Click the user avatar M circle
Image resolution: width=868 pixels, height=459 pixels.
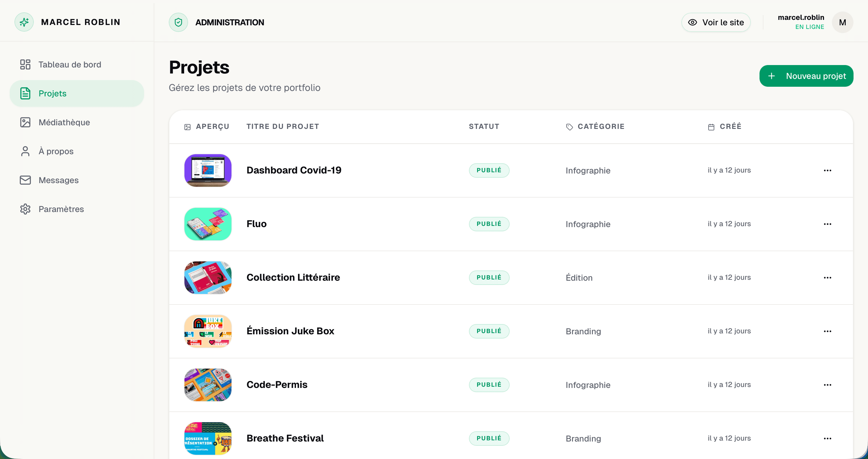pos(842,22)
